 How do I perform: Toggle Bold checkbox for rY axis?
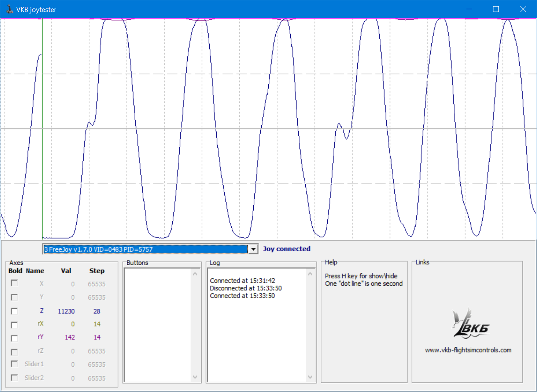[x=14, y=338]
